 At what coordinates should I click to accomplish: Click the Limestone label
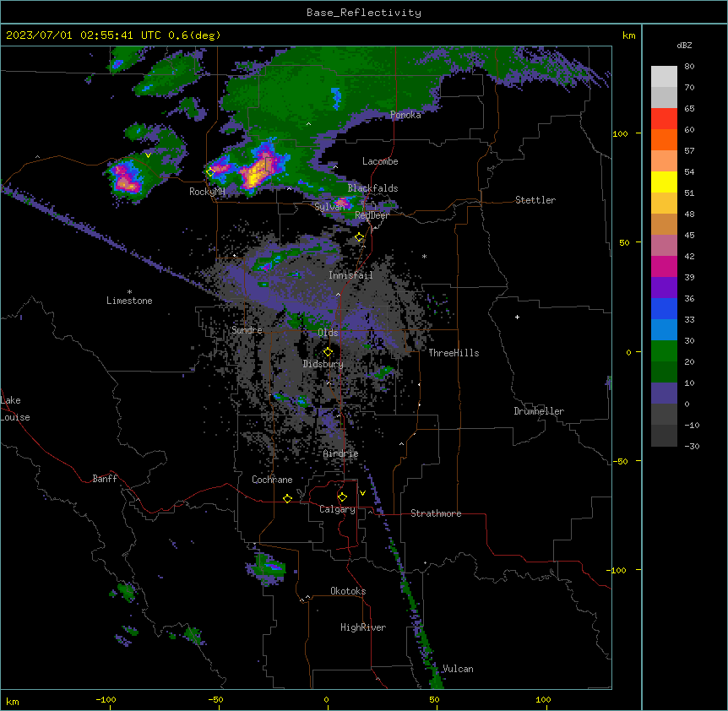pyautogui.click(x=129, y=301)
